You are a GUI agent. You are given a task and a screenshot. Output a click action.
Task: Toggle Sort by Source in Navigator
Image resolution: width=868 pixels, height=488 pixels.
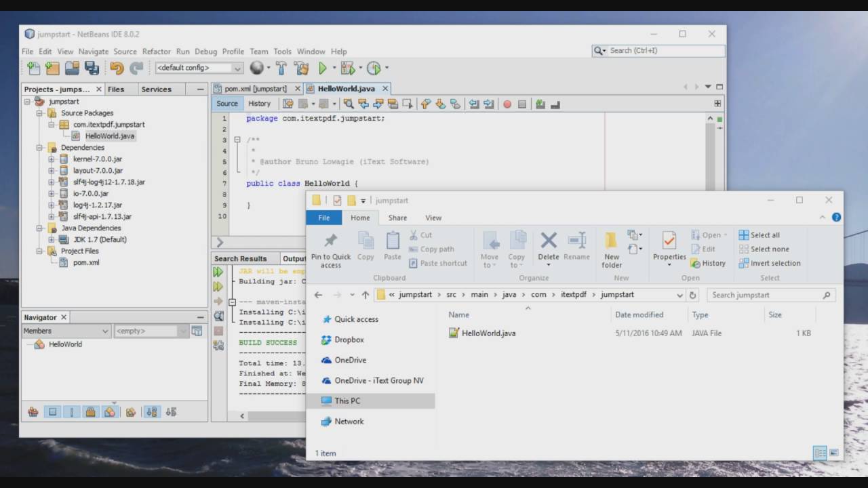click(171, 411)
